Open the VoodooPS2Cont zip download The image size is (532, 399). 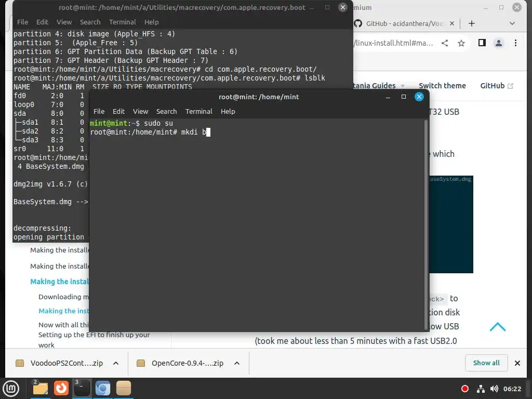59,363
